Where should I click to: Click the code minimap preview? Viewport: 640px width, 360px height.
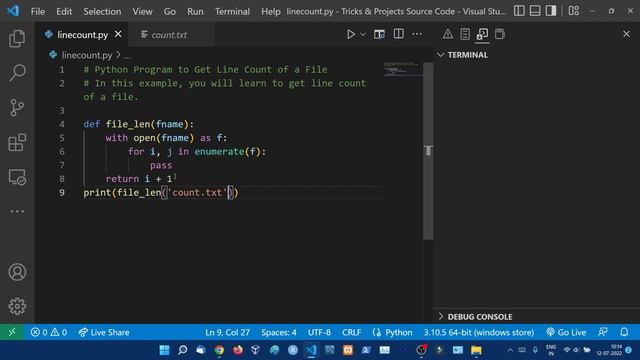[x=402, y=69]
